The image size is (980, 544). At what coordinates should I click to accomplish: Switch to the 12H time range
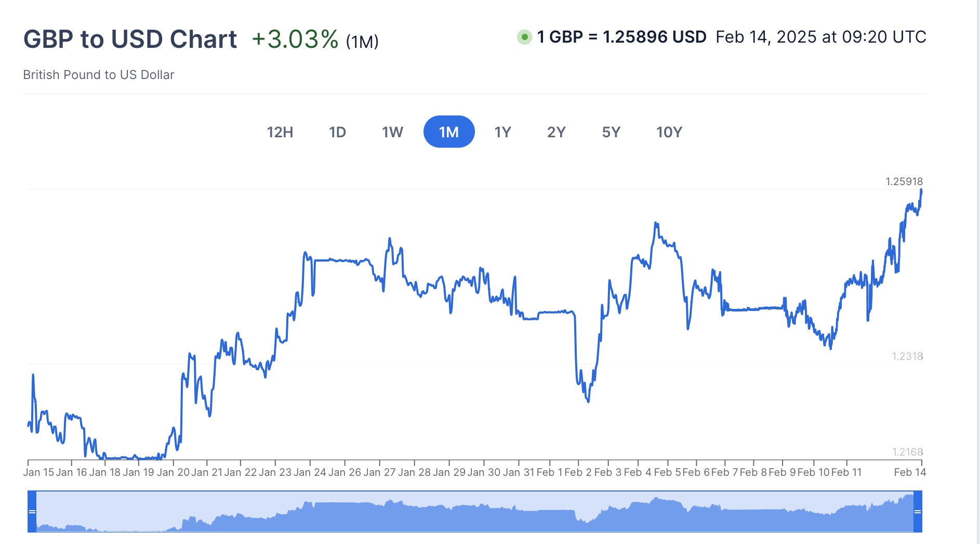280,132
